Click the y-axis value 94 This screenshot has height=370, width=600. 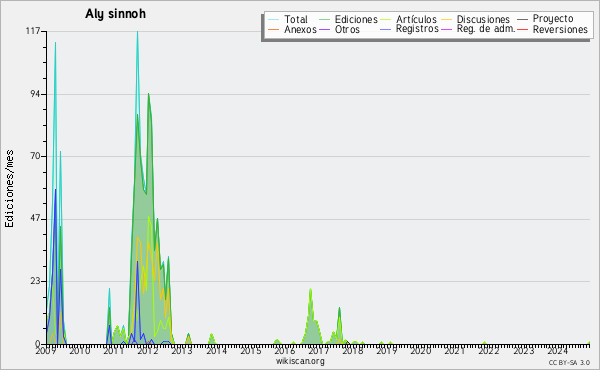(36, 94)
